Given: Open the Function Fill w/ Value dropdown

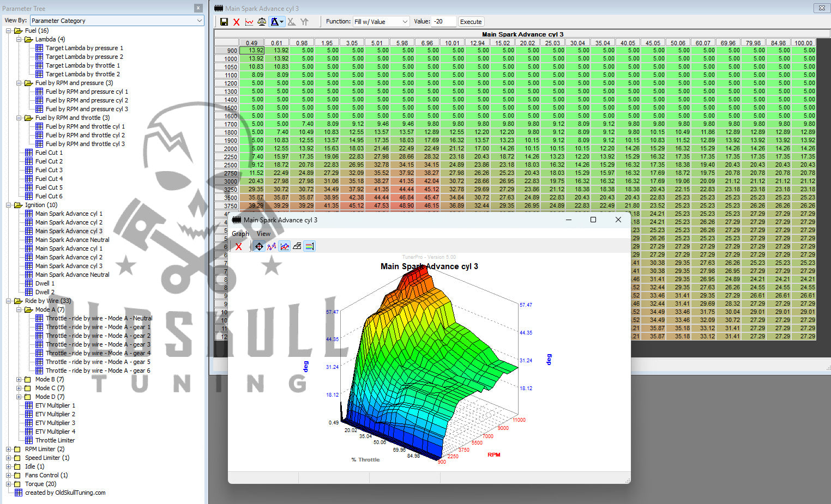Looking at the screenshot, I should [381, 22].
